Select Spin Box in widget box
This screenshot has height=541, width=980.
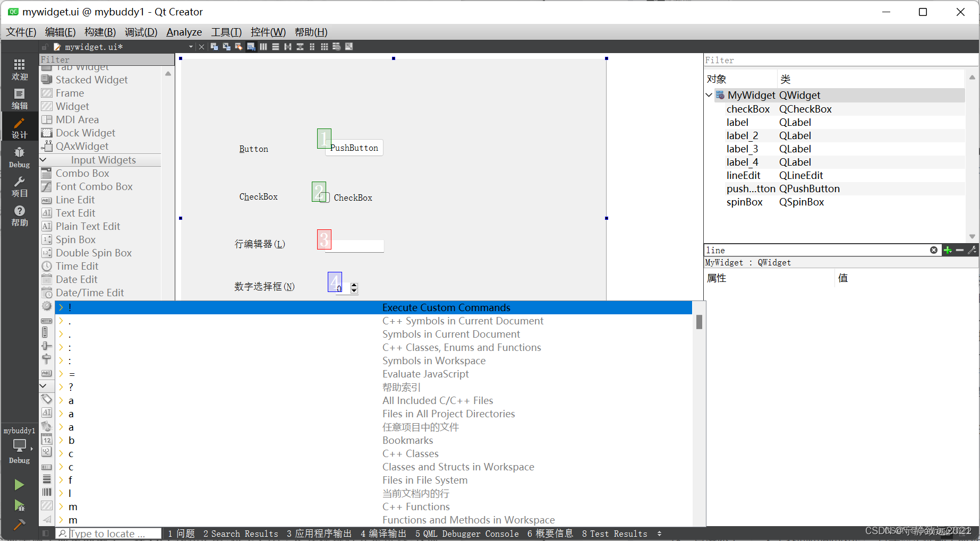(x=75, y=239)
